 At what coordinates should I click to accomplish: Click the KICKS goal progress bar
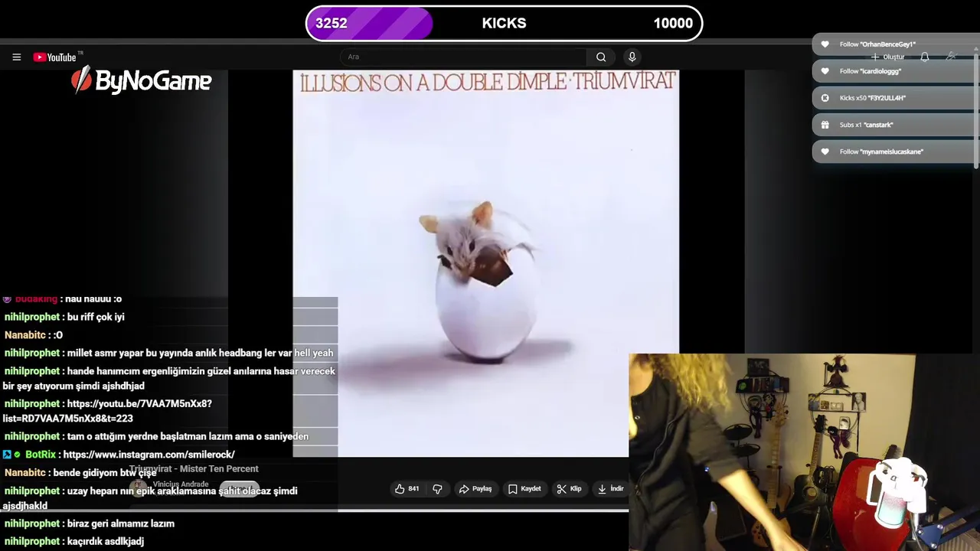pyautogui.click(x=504, y=23)
